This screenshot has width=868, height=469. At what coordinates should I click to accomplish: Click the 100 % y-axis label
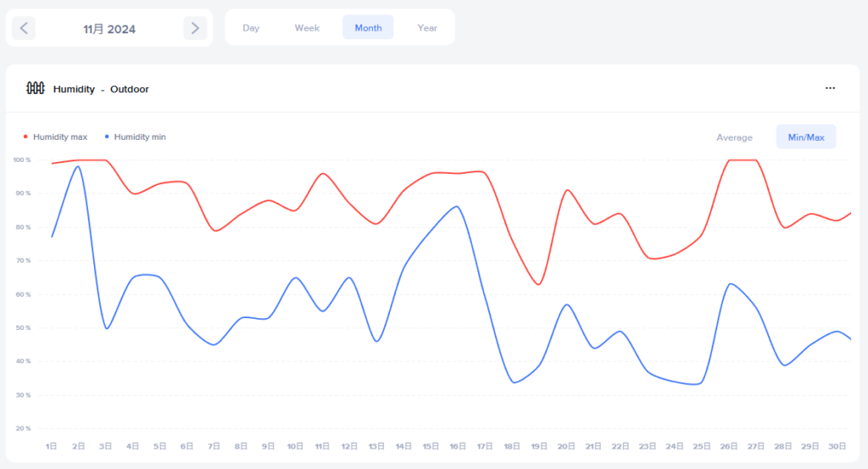[x=22, y=159]
